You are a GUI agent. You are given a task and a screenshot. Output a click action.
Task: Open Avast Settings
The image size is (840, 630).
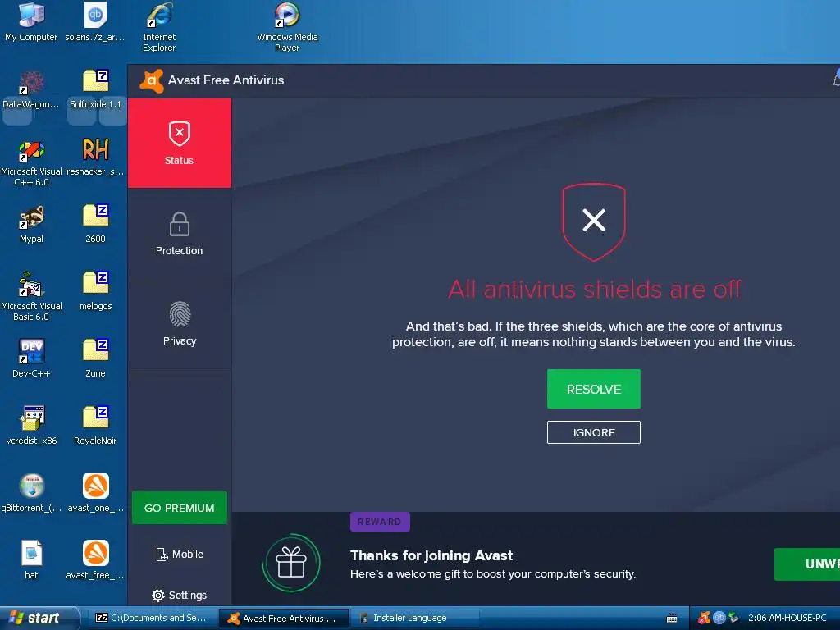[180, 596]
